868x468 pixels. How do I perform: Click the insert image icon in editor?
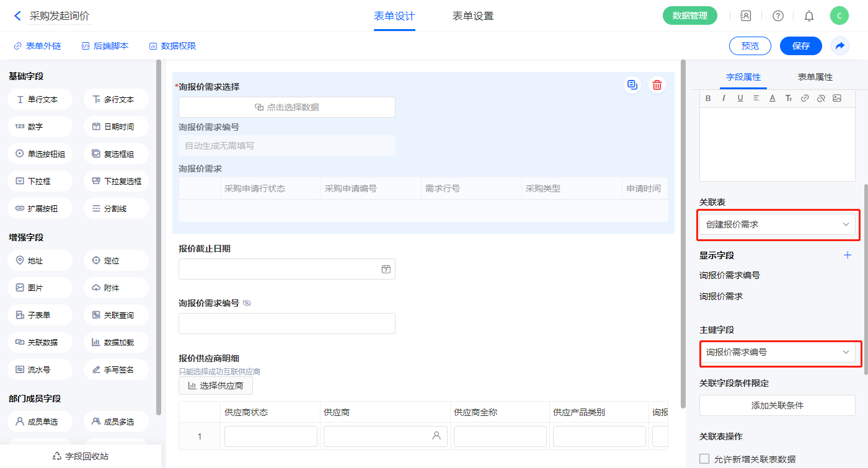[x=836, y=98]
